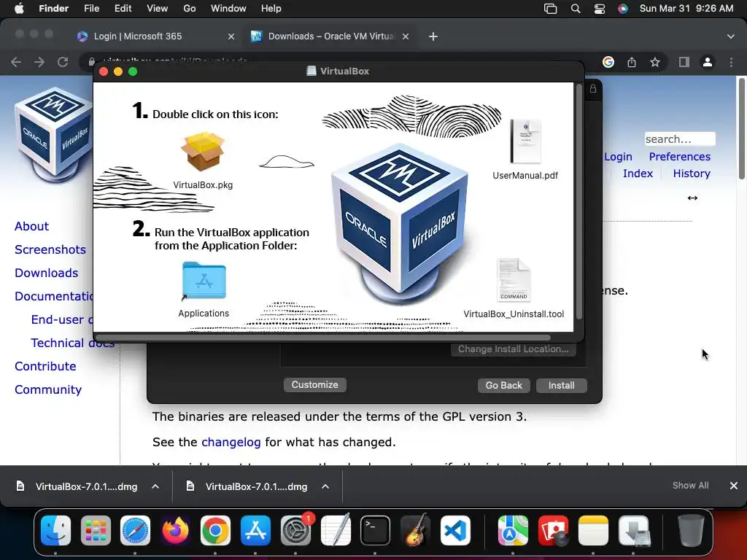The width and height of the screenshot is (747, 560).
Task: Open System Settings from the Dock
Action: tap(295, 530)
